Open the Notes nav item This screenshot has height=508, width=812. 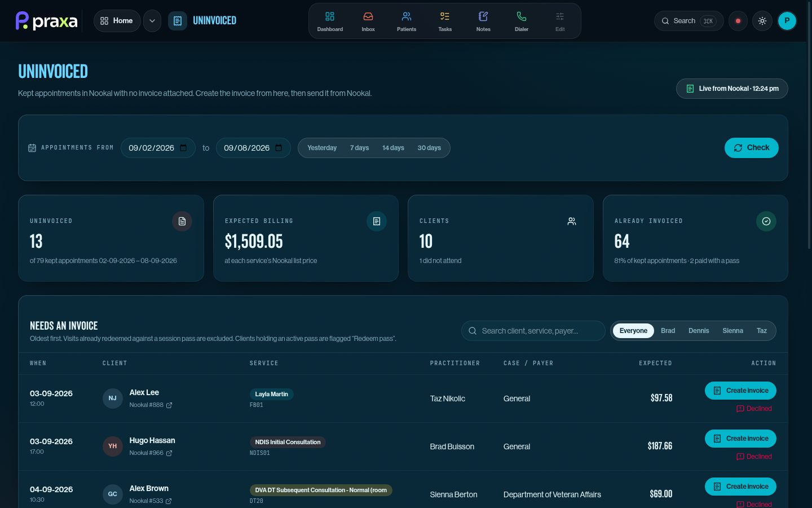coord(483,21)
